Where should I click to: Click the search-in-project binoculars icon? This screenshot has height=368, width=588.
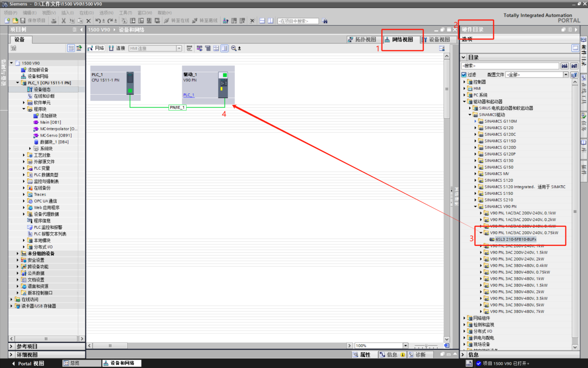coord(324,21)
